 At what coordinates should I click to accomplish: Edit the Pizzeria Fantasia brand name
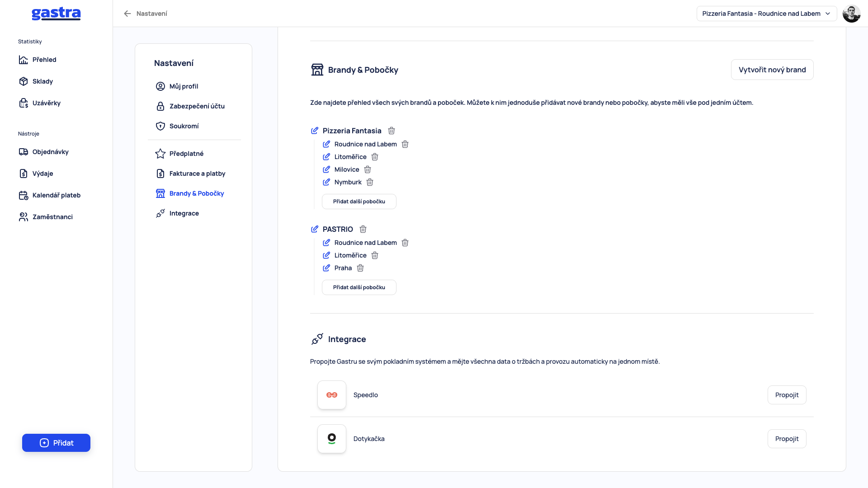coord(315,131)
